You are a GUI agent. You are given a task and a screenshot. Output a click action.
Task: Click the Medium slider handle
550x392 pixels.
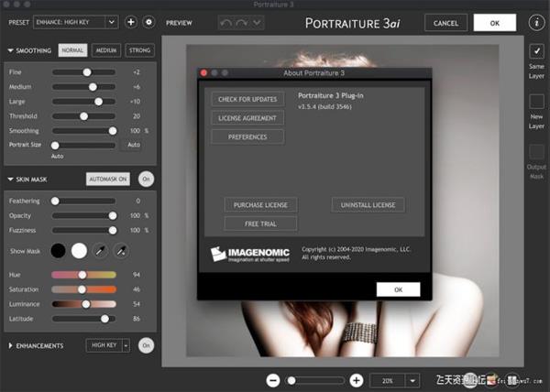(x=93, y=87)
